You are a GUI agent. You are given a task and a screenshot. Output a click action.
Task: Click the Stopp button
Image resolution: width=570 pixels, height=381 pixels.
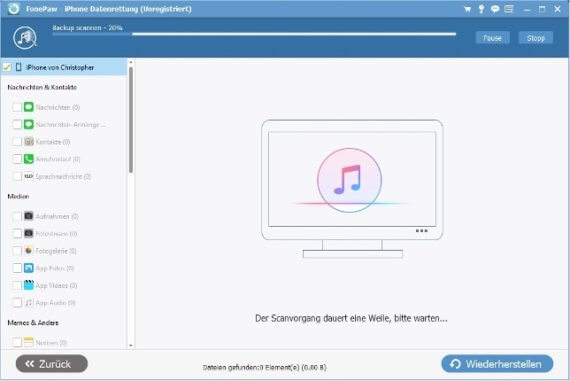[536, 38]
